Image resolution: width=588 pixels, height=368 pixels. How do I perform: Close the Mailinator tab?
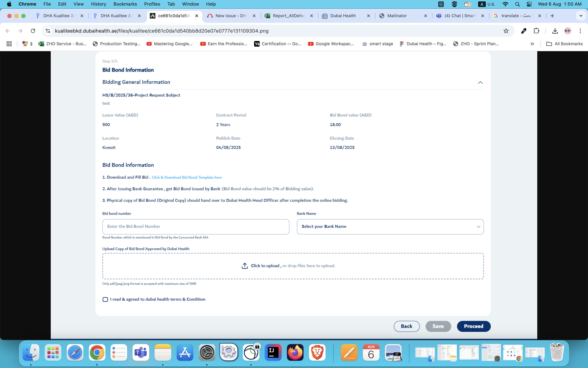425,16
